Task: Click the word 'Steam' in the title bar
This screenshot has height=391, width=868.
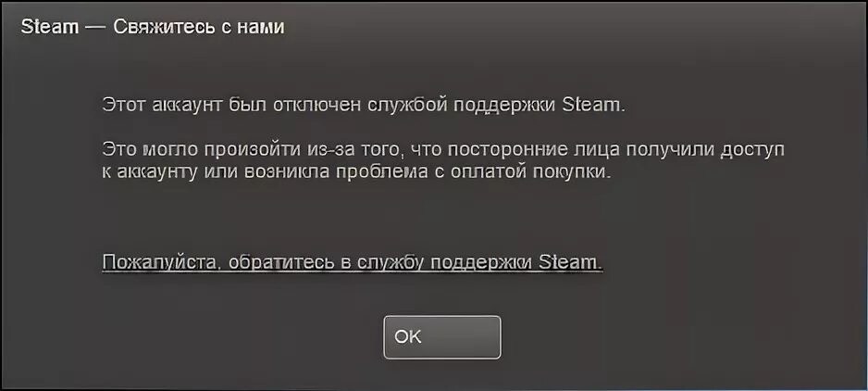Action: (x=50, y=27)
